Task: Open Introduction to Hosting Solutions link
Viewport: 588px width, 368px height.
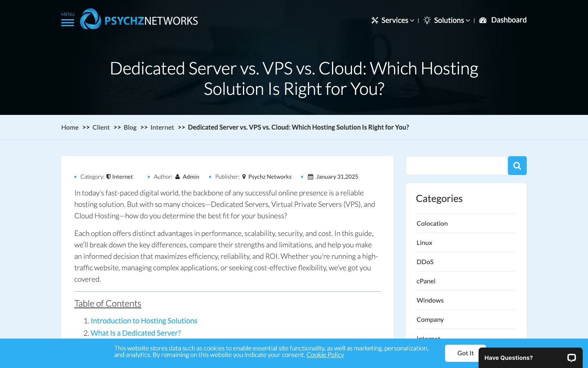Action: pos(144,321)
